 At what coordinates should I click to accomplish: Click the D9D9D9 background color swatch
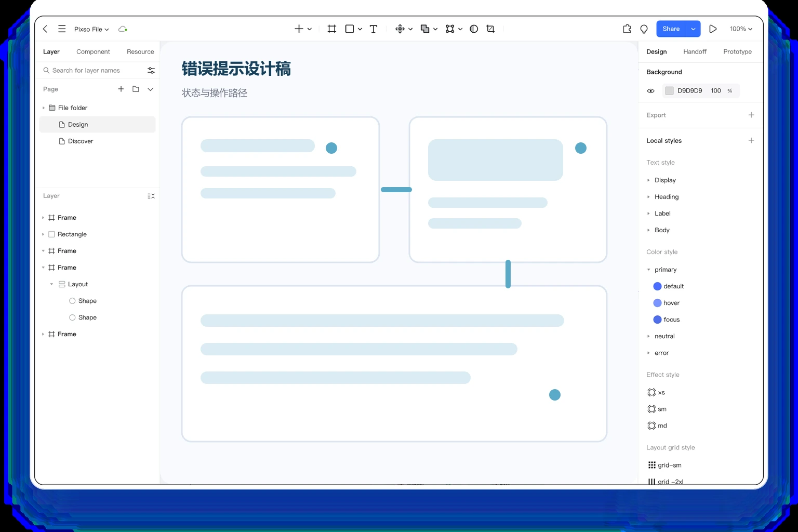pos(669,91)
